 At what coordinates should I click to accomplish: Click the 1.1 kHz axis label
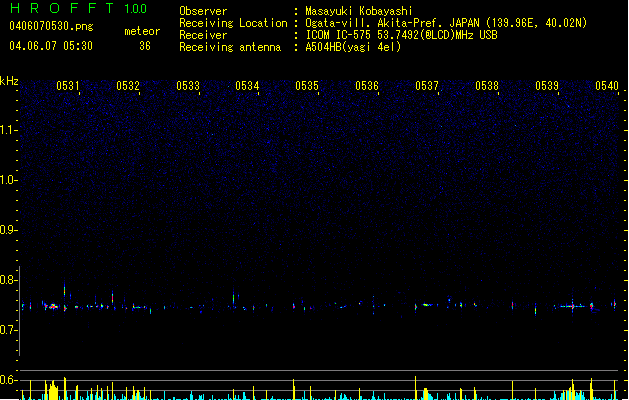pyautogui.click(x=8, y=130)
